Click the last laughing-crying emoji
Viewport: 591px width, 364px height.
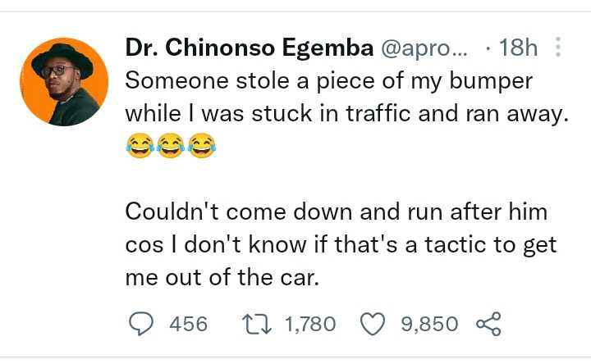coord(199,148)
